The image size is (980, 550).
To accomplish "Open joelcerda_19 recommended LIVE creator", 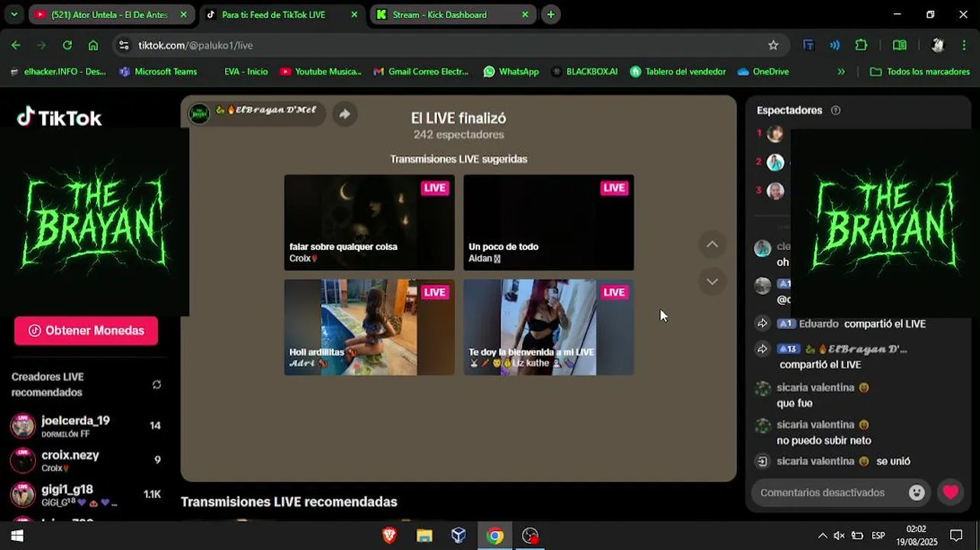I will (x=85, y=426).
